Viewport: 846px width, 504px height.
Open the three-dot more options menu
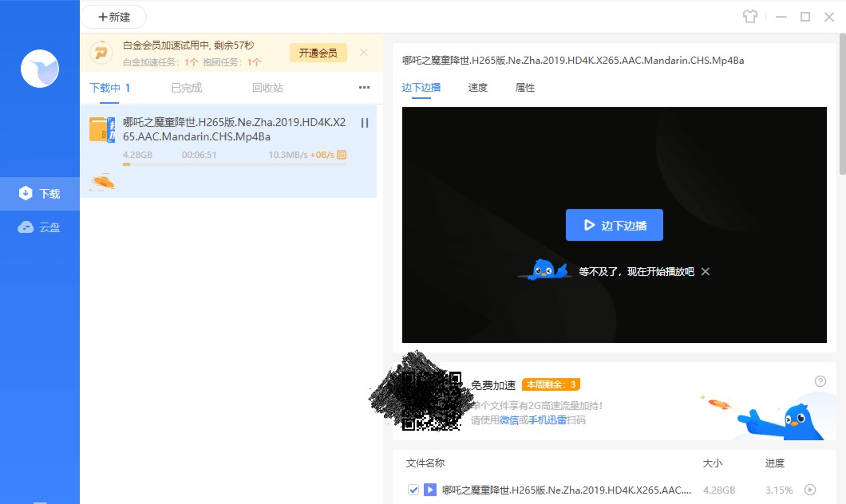point(364,88)
